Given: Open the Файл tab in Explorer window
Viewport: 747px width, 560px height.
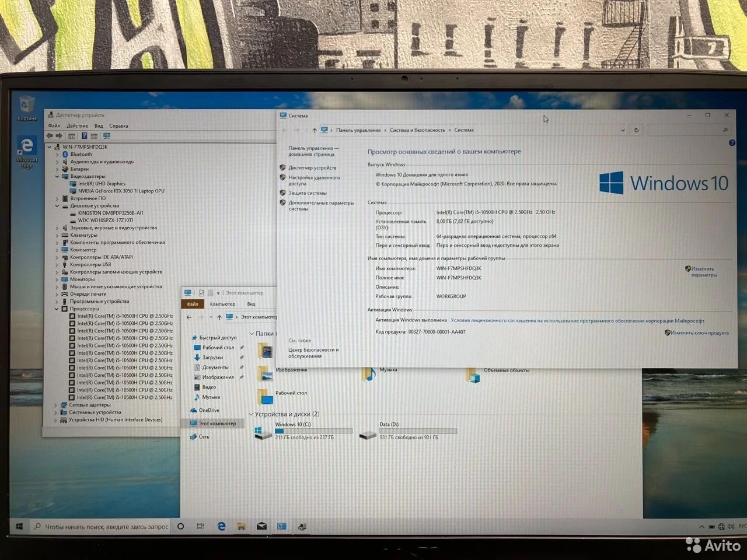Looking at the screenshot, I should (x=193, y=304).
